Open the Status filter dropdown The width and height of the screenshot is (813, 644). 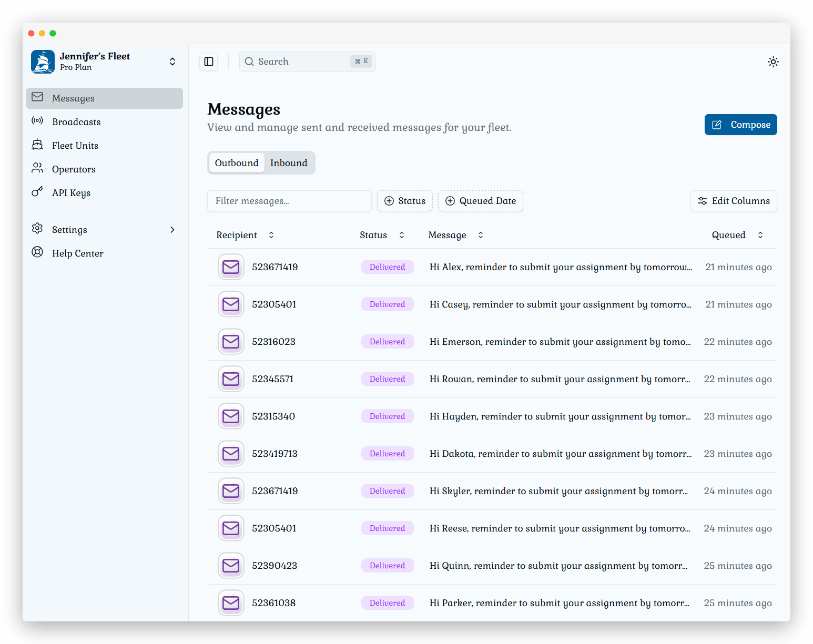pyautogui.click(x=404, y=201)
